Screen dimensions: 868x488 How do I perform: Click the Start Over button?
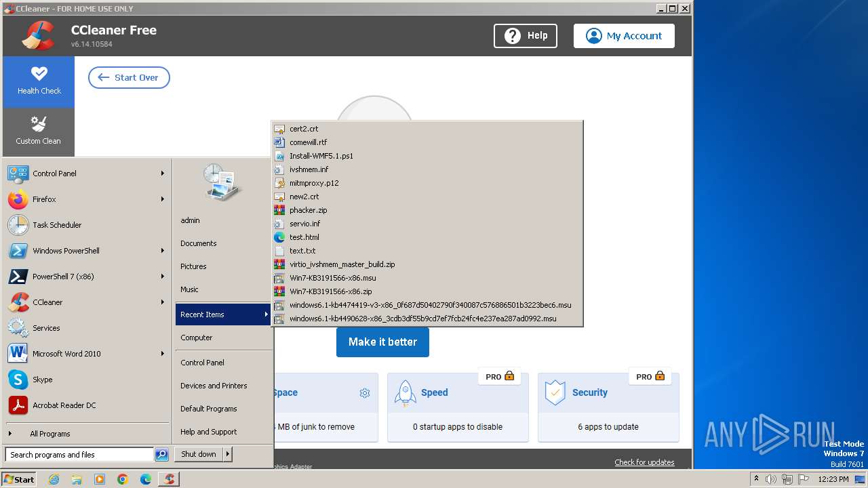(129, 77)
